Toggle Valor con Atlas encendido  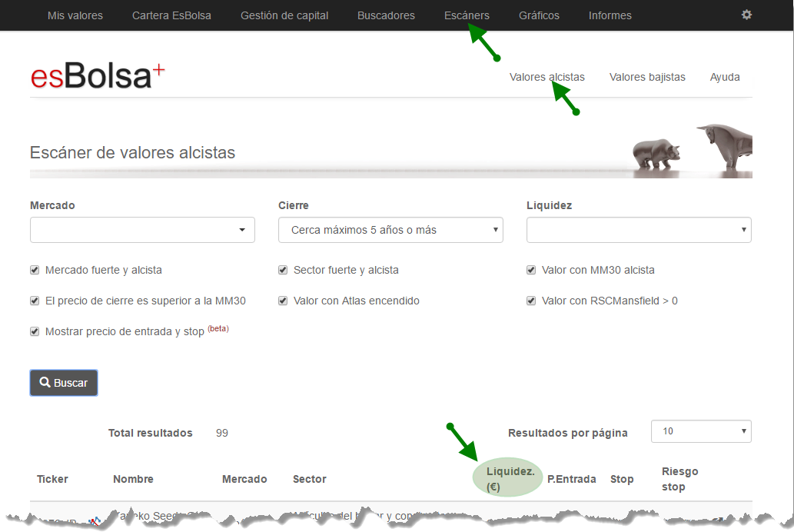283,301
